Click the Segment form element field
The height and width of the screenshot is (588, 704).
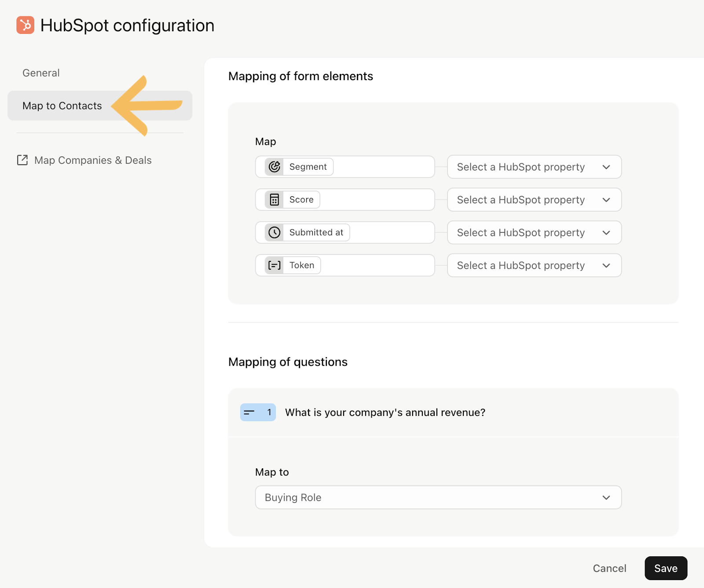[345, 167]
